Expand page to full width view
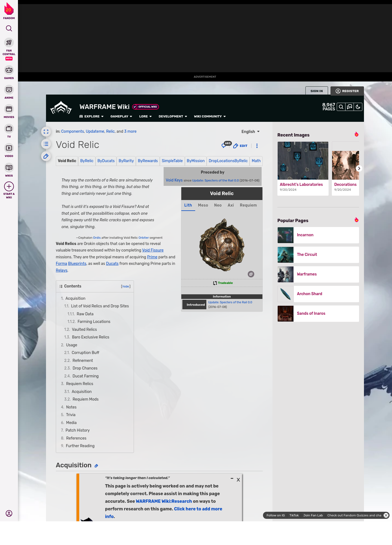Image resolution: width=392 pixels, height=545 pixels. tap(46, 132)
